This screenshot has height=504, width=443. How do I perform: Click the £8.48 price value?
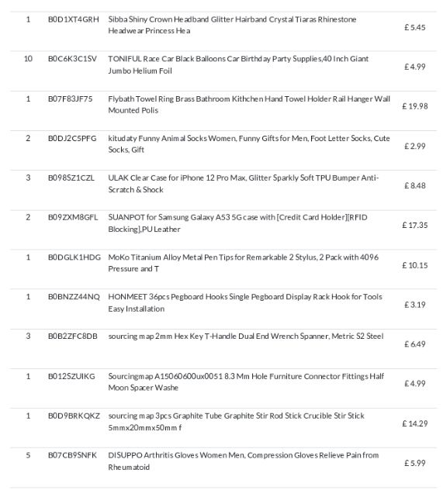[x=415, y=186]
